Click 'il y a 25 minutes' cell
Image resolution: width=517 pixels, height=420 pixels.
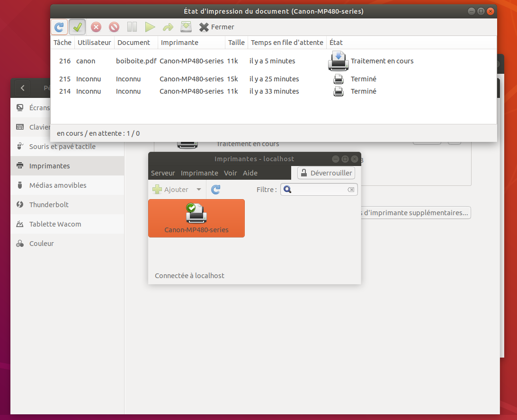[274, 79]
